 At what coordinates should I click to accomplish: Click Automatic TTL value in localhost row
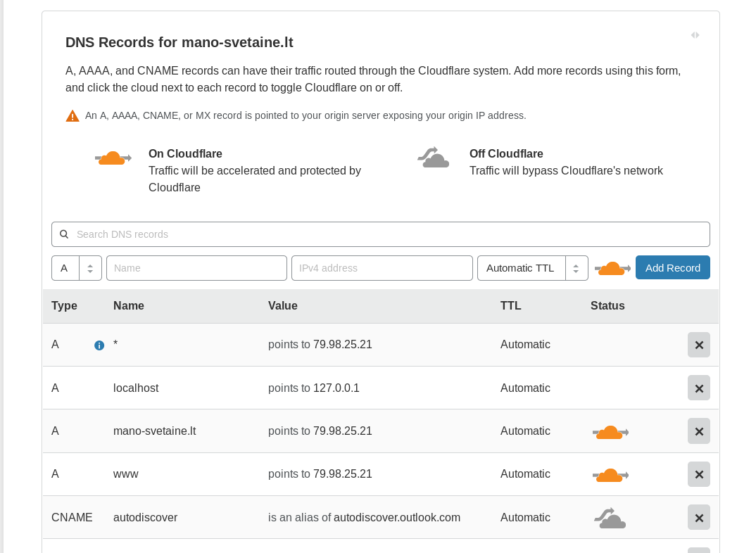(x=525, y=388)
